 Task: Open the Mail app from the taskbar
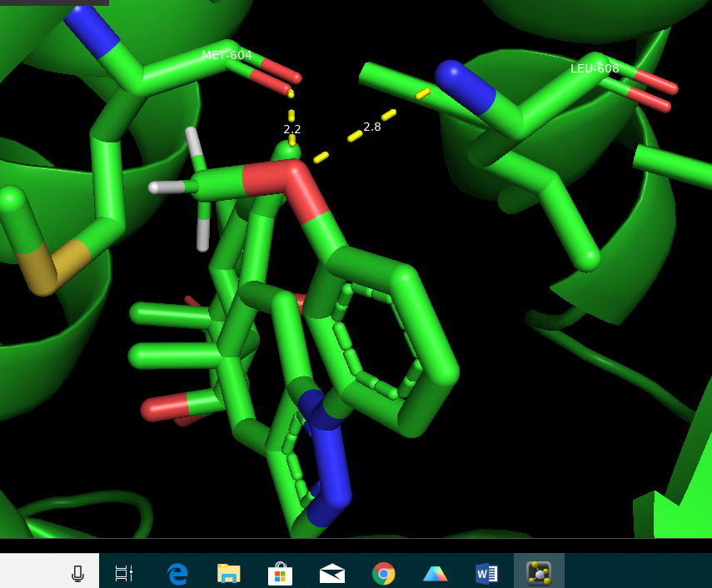click(x=332, y=573)
